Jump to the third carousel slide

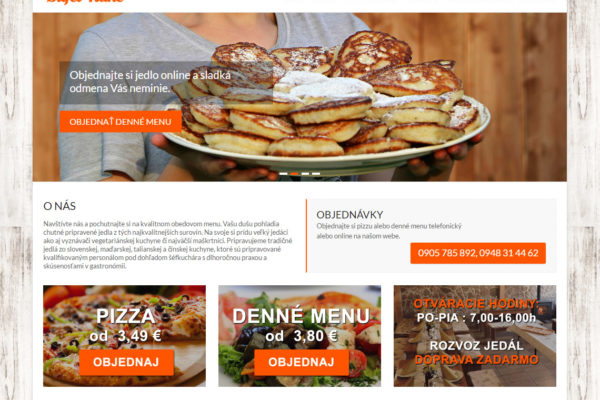305,174
